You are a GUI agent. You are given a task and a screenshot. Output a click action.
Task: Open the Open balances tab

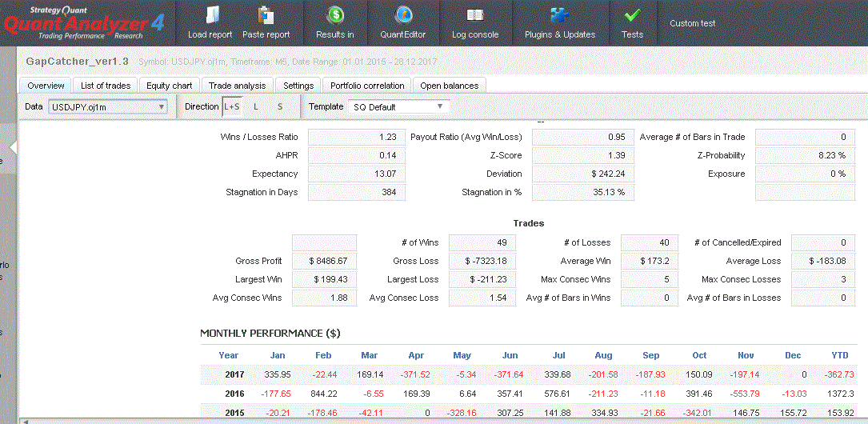pos(450,86)
